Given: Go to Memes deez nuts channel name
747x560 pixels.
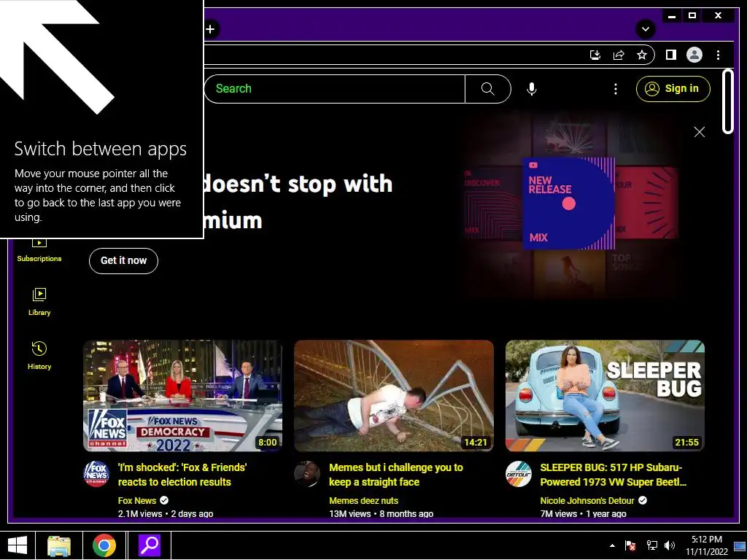Looking at the screenshot, I should click(363, 500).
